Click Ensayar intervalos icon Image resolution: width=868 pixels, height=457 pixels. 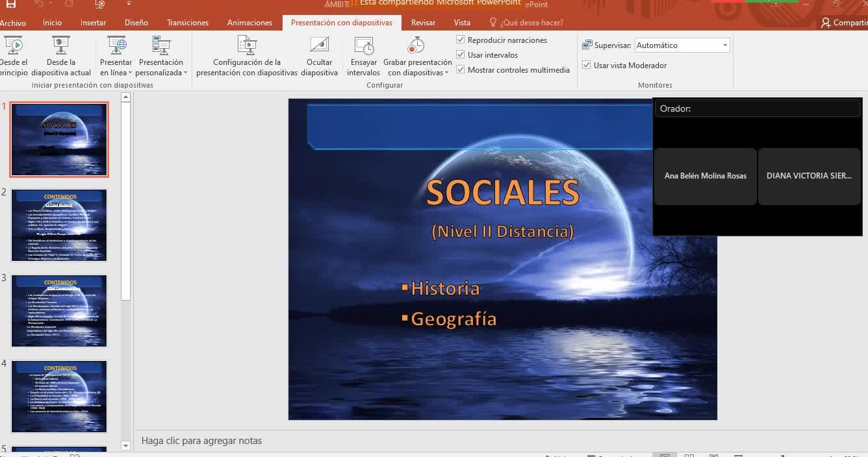coord(363,46)
